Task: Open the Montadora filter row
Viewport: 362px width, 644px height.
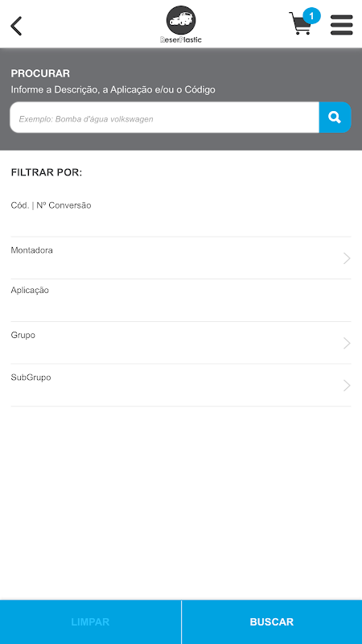Action: point(181,258)
